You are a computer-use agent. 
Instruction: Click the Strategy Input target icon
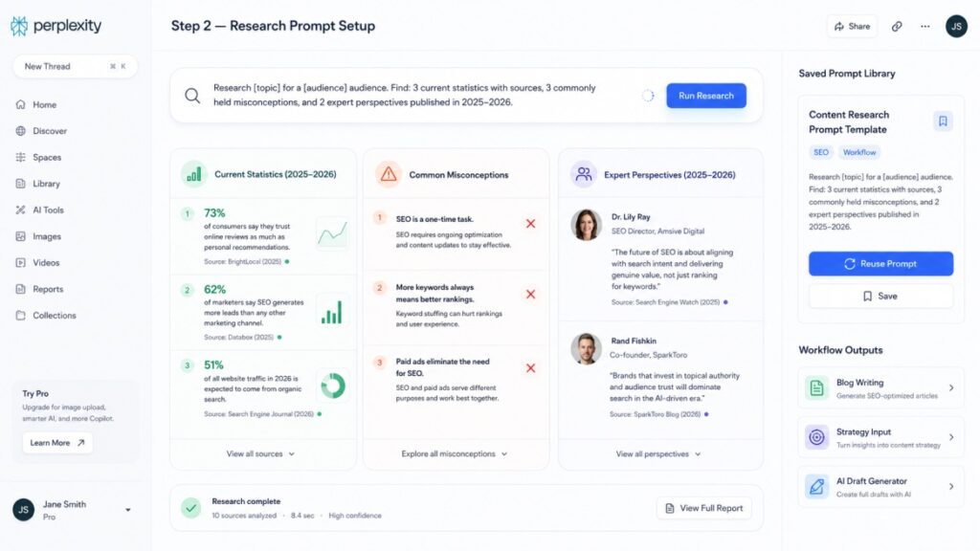click(x=817, y=437)
